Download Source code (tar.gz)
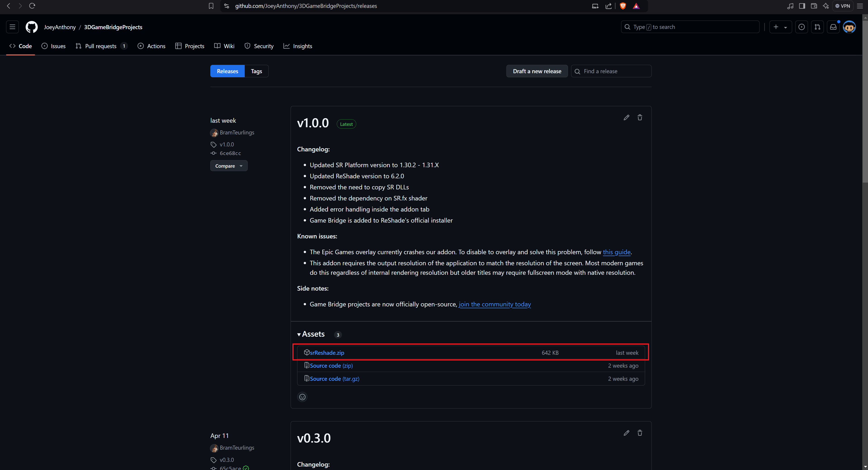 [x=334, y=378]
